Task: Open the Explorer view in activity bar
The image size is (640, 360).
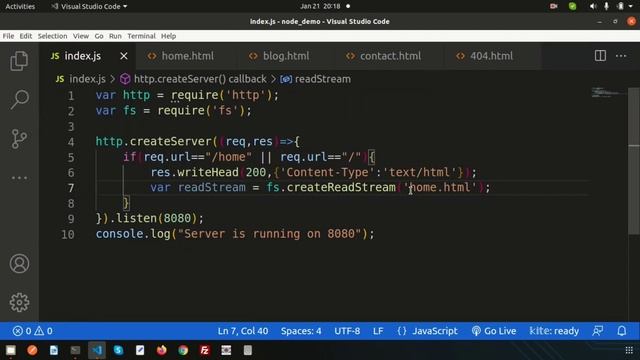Action: pos(19,61)
